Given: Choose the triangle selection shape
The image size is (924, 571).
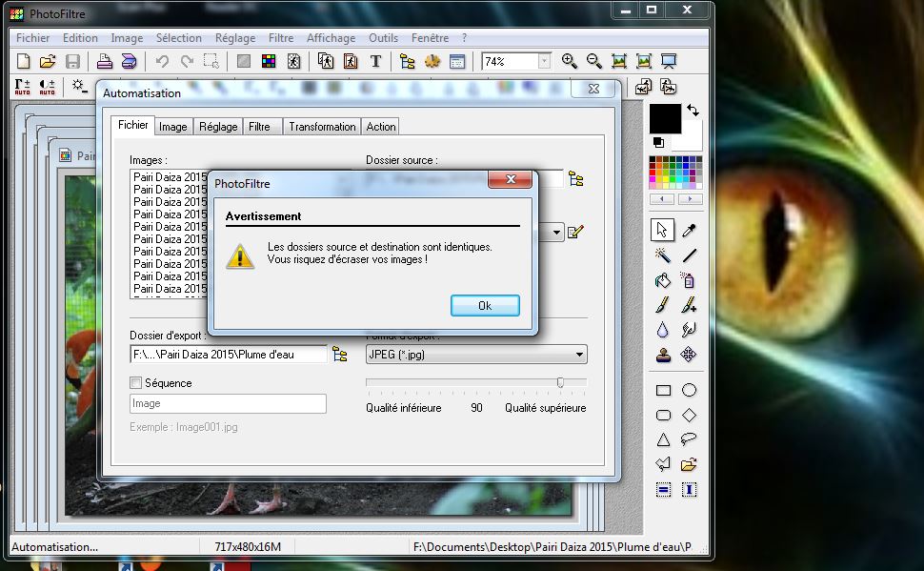Looking at the screenshot, I should tap(664, 440).
